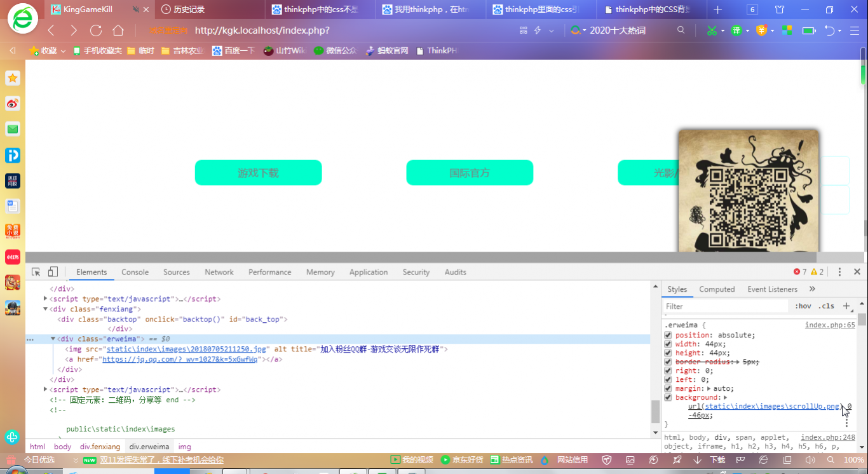Toggle the border-radius property checkbox
Viewport: 868px width, 474px height.
pyautogui.click(x=668, y=362)
